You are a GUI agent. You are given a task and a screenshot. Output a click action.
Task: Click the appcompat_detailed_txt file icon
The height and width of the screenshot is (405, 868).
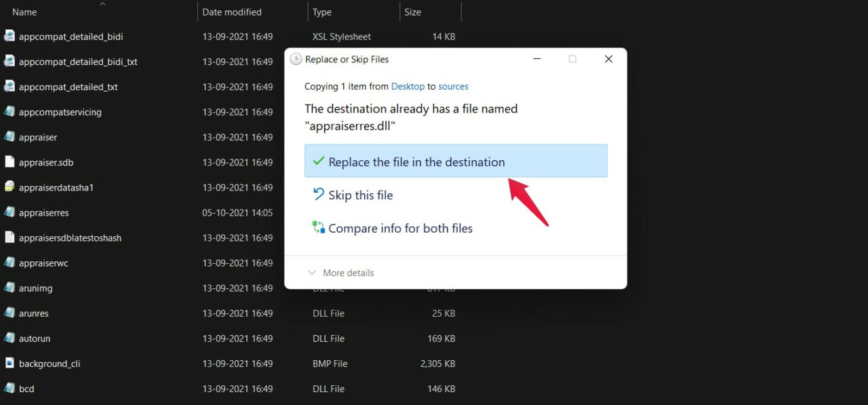[9, 86]
